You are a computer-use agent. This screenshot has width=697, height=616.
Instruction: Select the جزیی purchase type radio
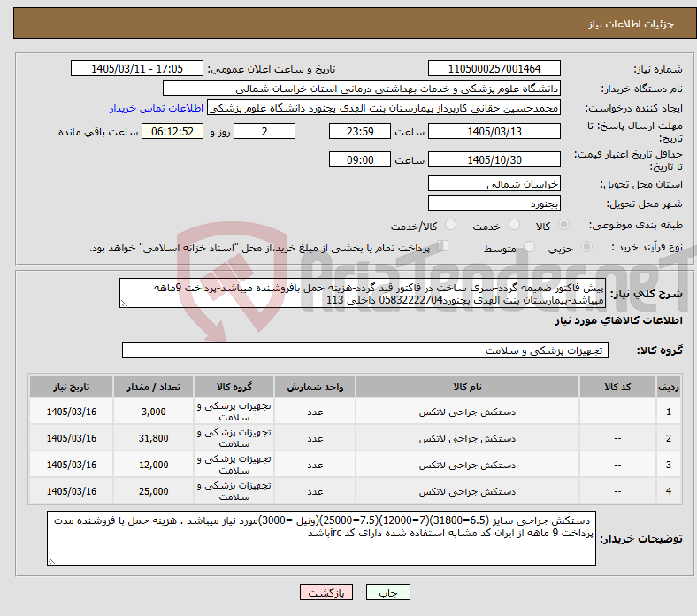point(586,246)
